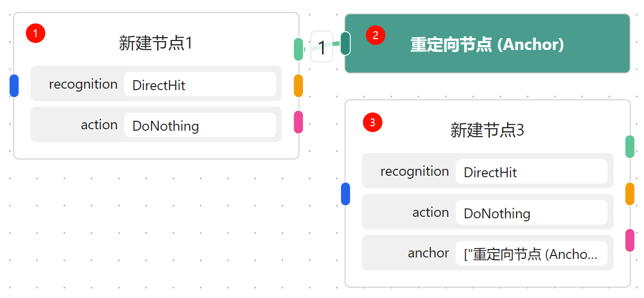This screenshot has height=298, width=644.
Task: Click the blue input handle on 新建节点3
Action: tap(346, 194)
